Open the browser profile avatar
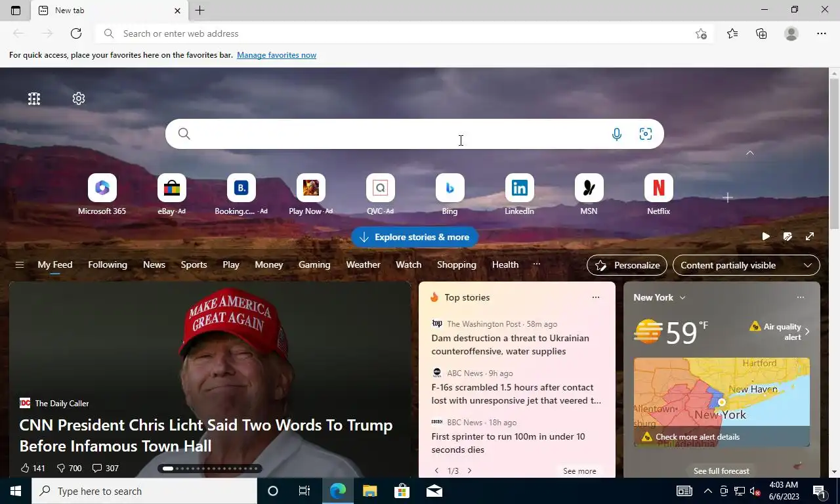This screenshot has height=504, width=840. pyautogui.click(x=791, y=33)
